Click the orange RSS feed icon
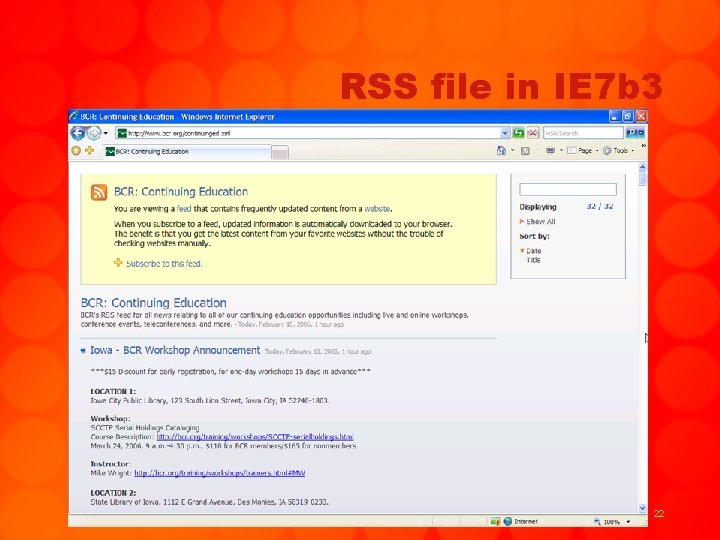Image resolution: width=720 pixels, height=540 pixels. pyautogui.click(x=99, y=192)
